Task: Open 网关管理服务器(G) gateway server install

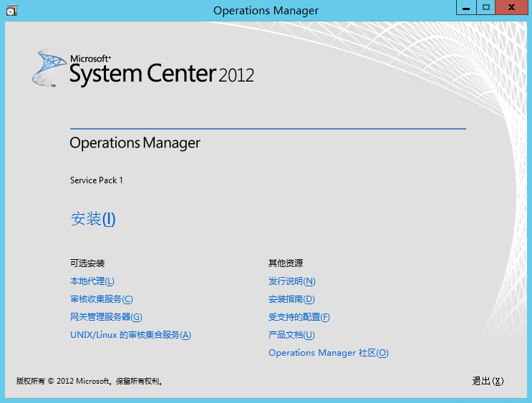Action: [106, 317]
